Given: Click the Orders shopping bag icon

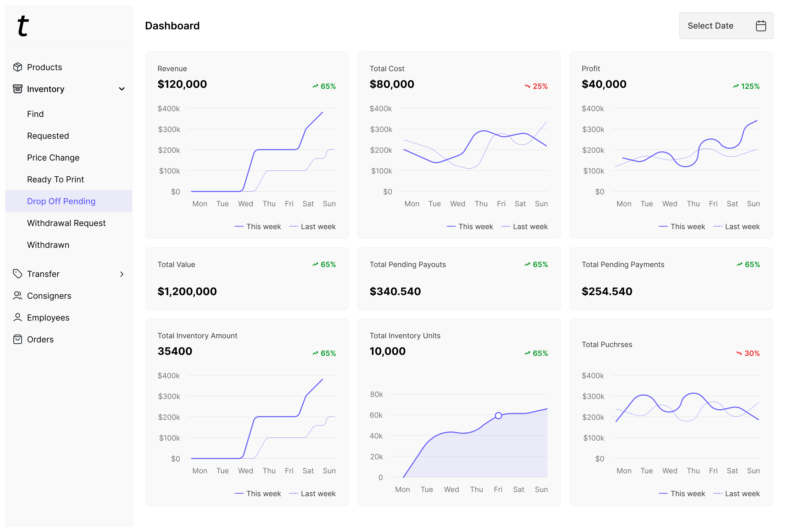Looking at the screenshot, I should pyautogui.click(x=18, y=339).
